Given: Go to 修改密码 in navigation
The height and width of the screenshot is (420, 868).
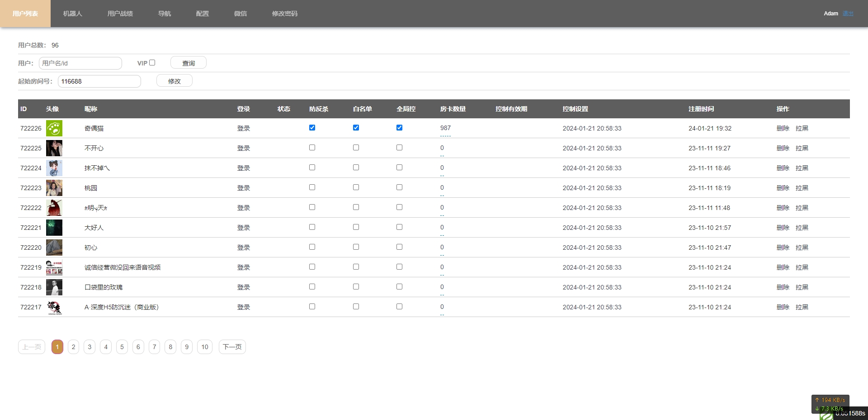Looking at the screenshot, I should point(284,14).
